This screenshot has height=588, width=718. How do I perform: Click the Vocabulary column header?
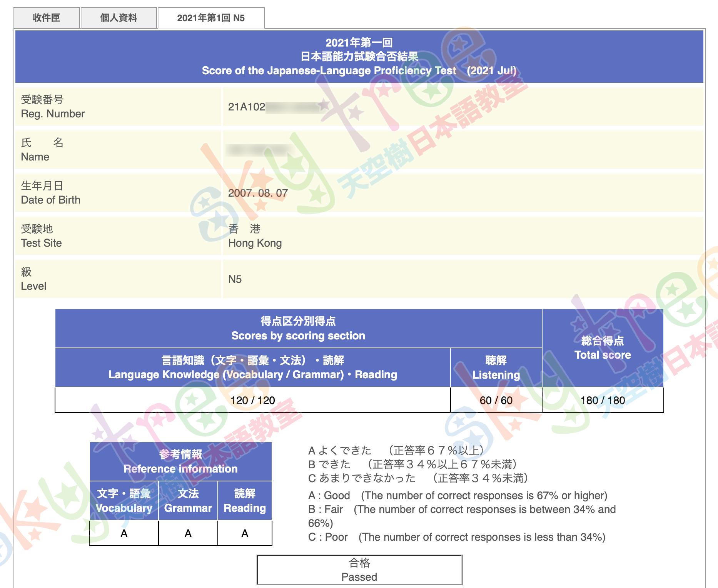coord(124,501)
